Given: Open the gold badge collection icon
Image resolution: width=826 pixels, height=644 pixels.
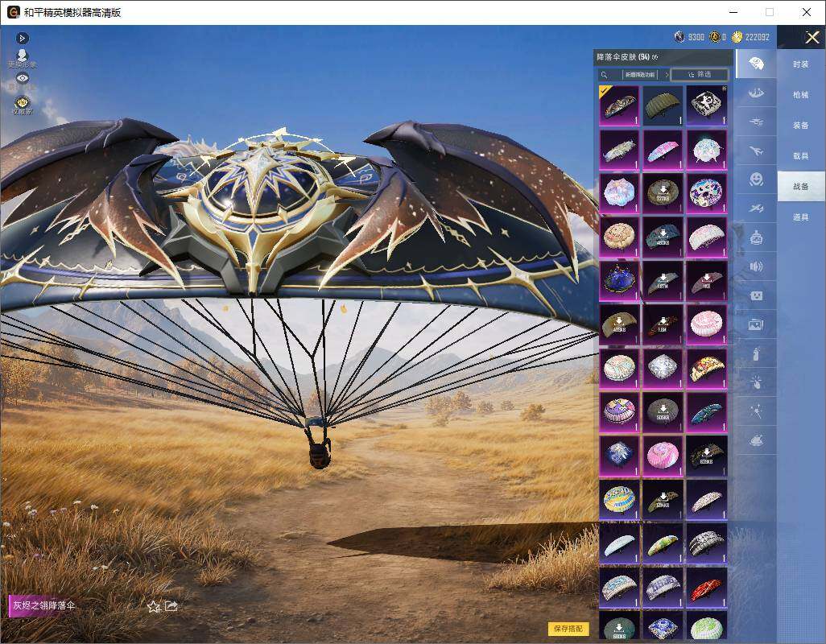Looking at the screenshot, I should pyautogui.click(x=22, y=105).
